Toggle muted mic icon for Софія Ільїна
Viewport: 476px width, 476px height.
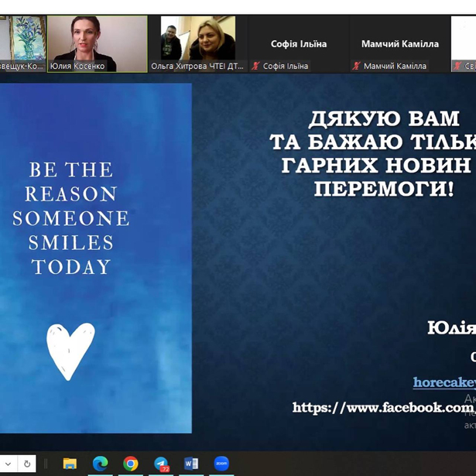255,66
